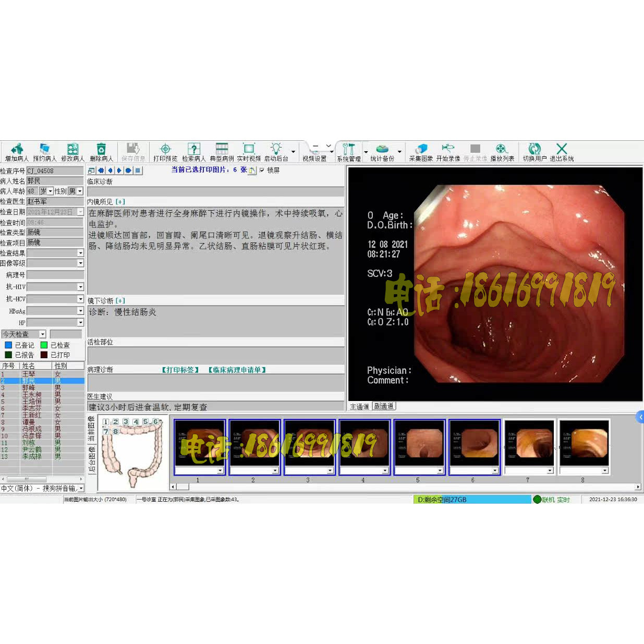
Task: Open the 抗-HIV dropdown
Action: tap(80, 287)
